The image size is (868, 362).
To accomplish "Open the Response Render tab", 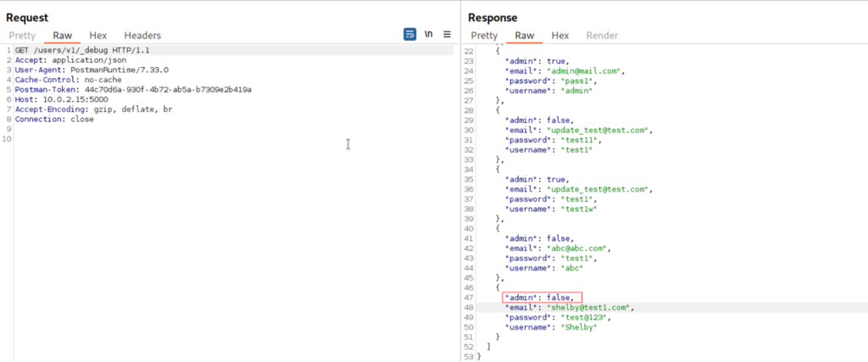I will pos(603,36).
